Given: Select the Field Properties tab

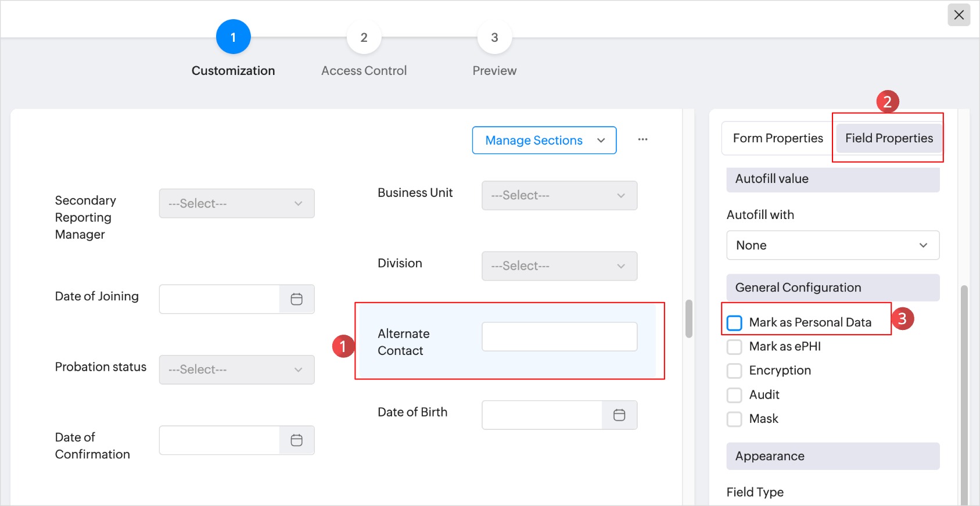Looking at the screenshot, I should (x=889, y=138).
